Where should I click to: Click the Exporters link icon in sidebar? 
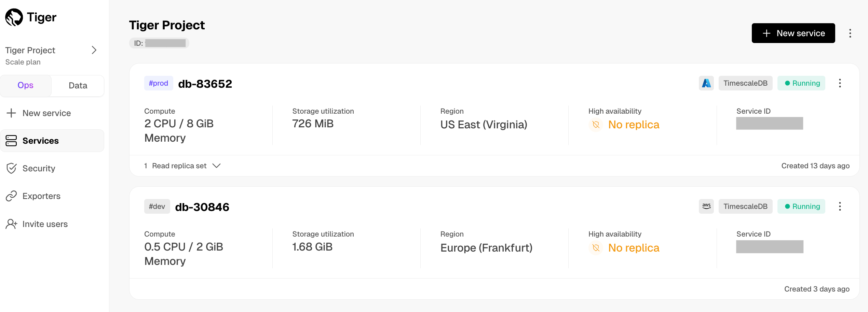[x=11, y=196]
